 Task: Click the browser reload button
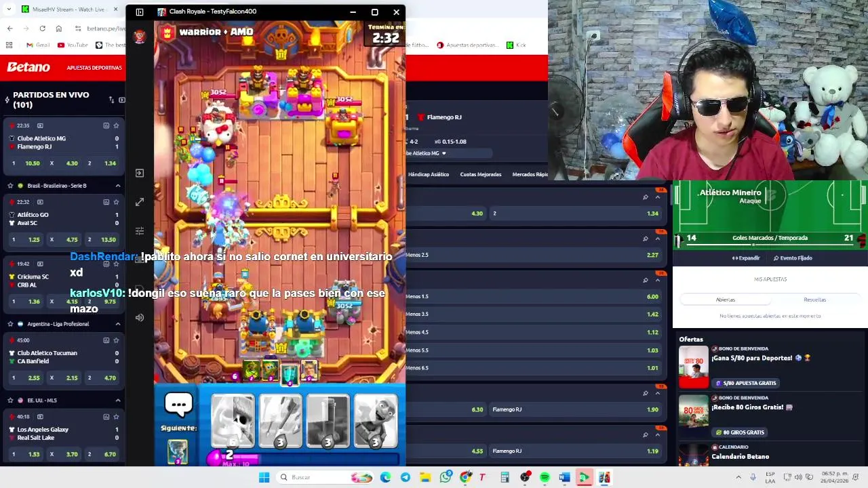click(x=42, y=28)
